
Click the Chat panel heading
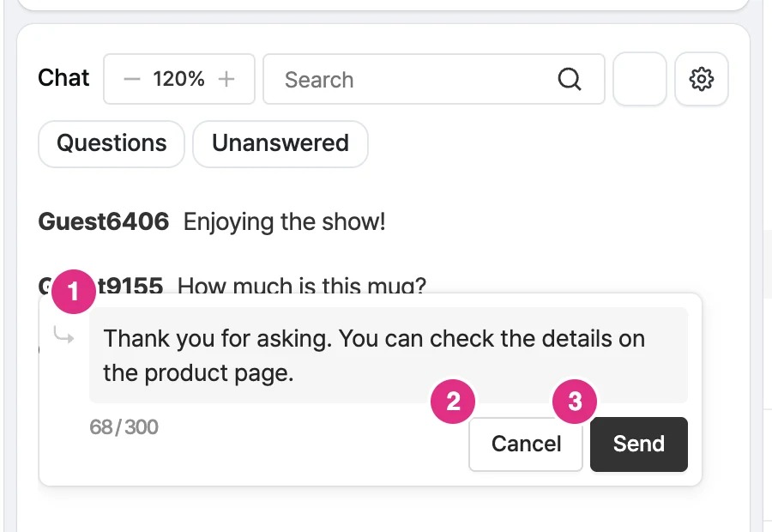tap(63, 78)
